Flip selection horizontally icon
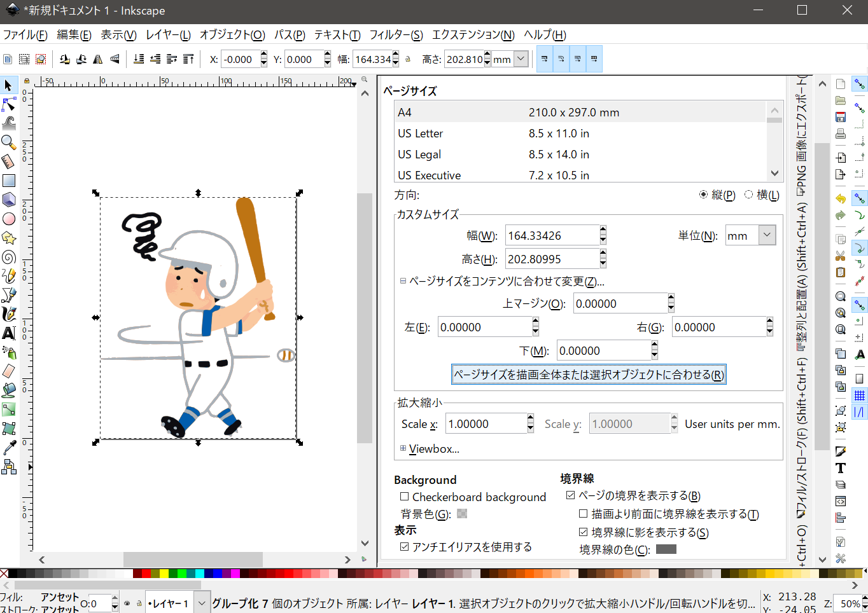Viewport: 868px width, 613px height. pyautogui.click(x=98, y=59)
